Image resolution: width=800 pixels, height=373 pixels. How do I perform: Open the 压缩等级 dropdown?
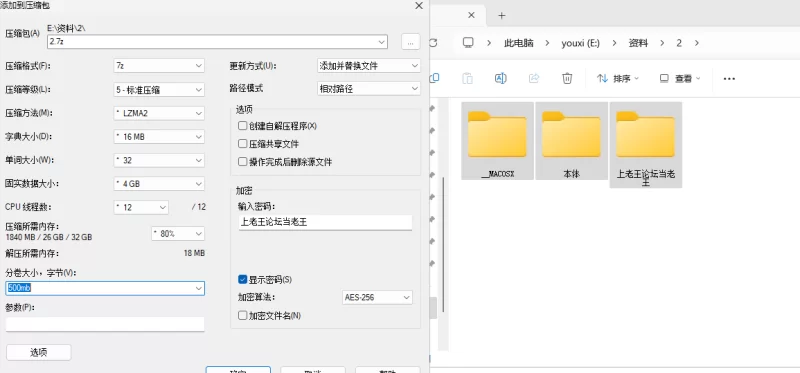(x=159, y=89)
